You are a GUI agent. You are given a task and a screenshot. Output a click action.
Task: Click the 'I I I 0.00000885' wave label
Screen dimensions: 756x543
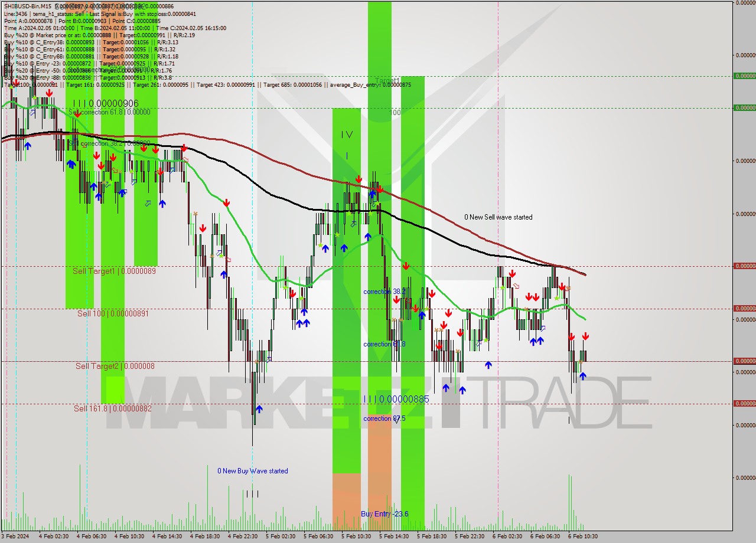396,400
